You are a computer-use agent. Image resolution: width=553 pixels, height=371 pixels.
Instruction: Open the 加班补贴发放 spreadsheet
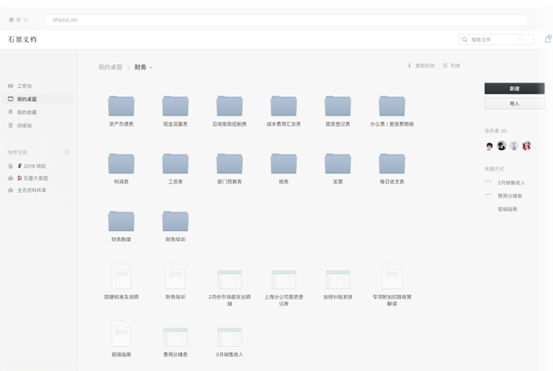point(338,280)
